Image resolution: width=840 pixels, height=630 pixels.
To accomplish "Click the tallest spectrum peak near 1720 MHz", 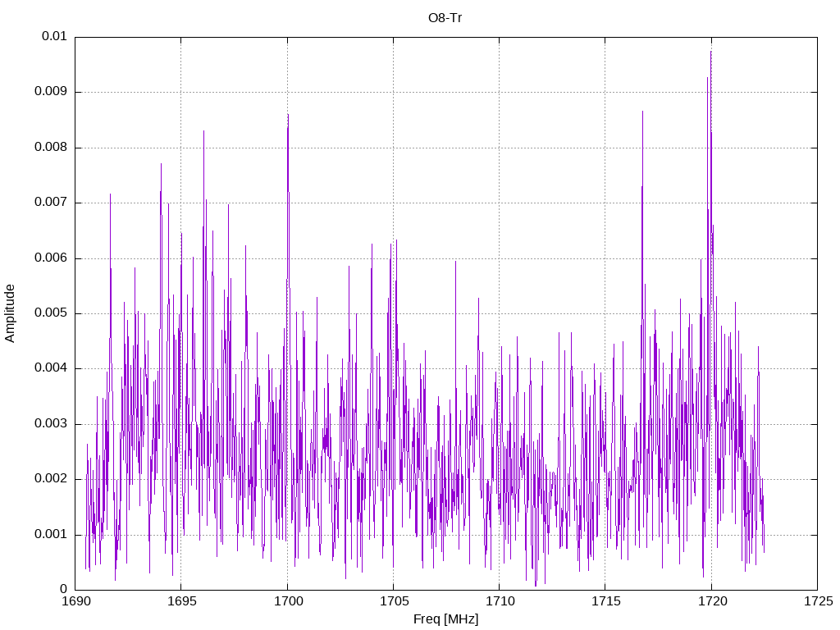I will coord(711,52).
